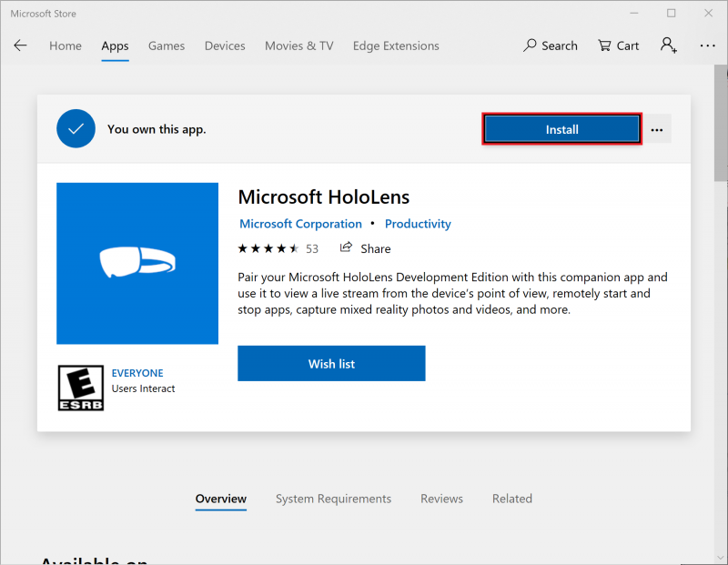Open the Movies & TV tab
Screen dimensions: 728x565
click(x=299, y=45)
